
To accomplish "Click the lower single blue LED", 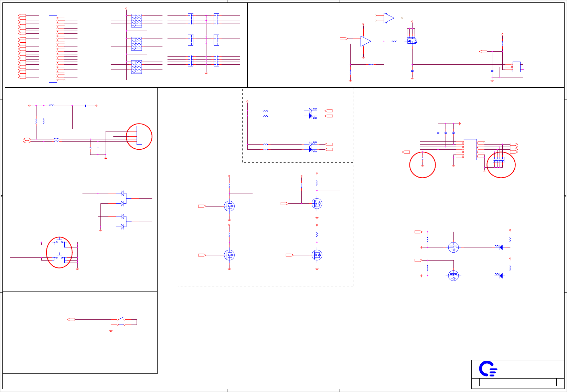I will point(499,275).
